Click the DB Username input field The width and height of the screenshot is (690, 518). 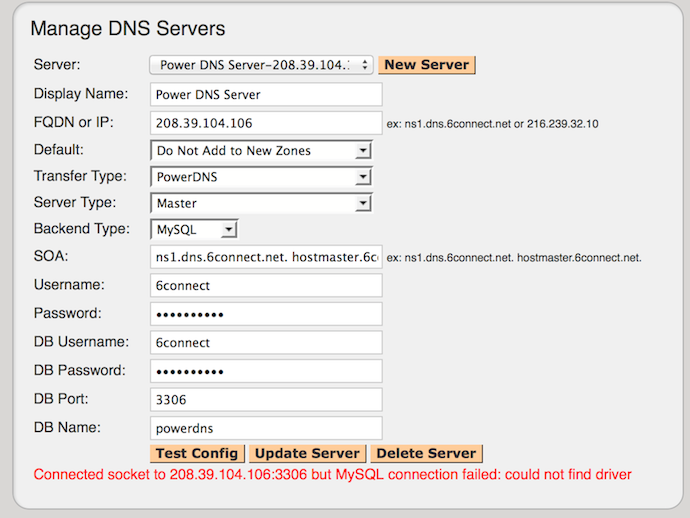[266, 342]
